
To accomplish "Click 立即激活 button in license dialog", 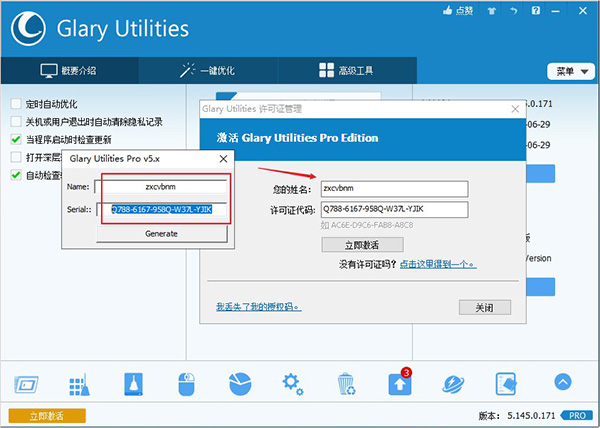I will coord(362,245).
